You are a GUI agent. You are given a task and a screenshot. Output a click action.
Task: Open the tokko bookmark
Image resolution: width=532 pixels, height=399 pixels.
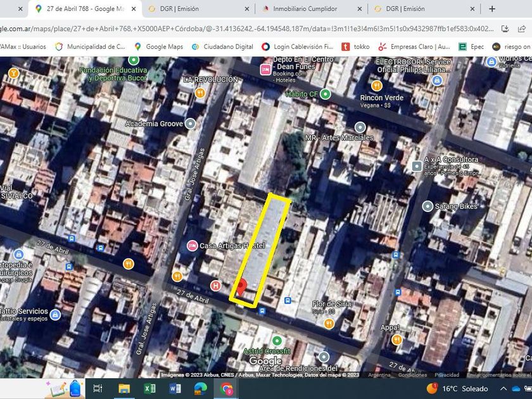point(356,46)
